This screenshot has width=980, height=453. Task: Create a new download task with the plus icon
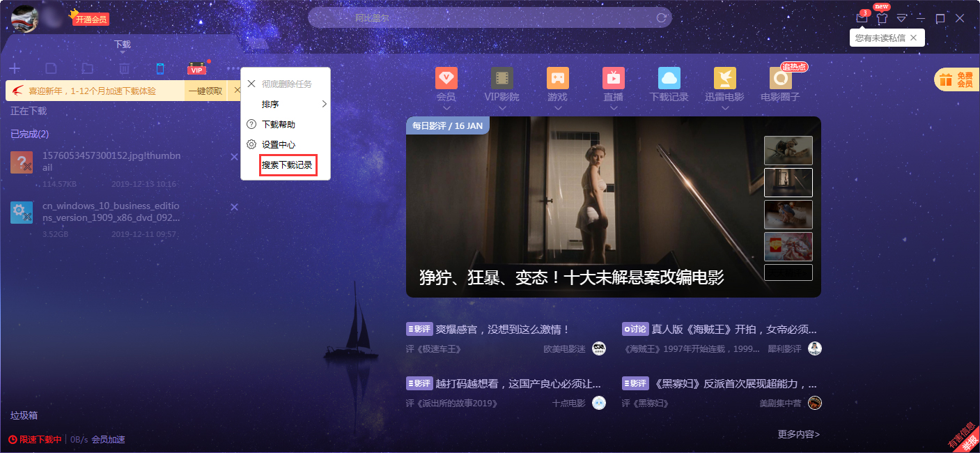tap(15, 68)
